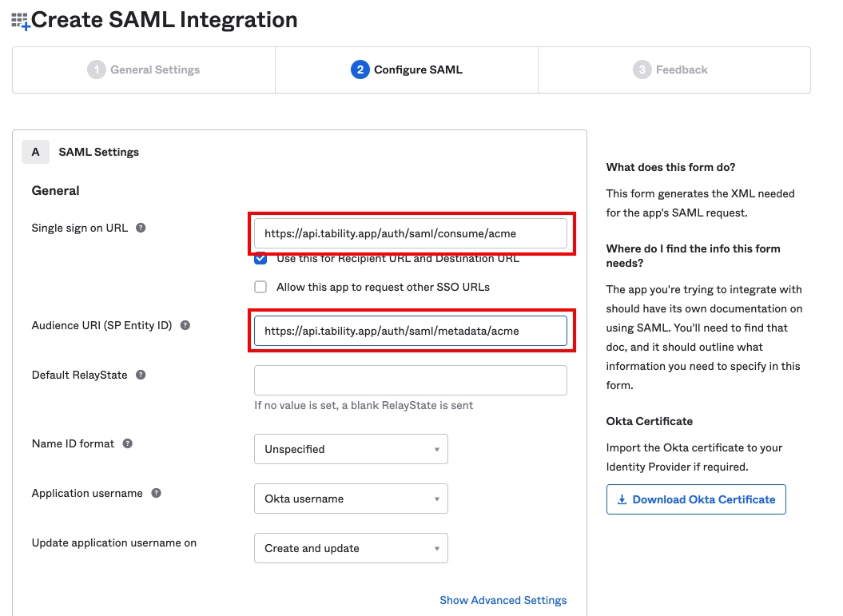Click the help icon beside Audience URI

click(x=185, y=325)
